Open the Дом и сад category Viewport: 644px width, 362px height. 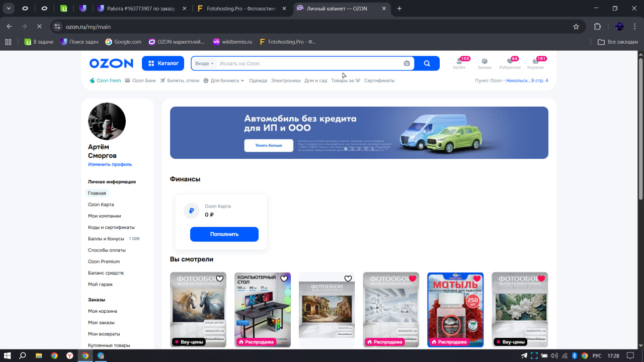[x=316, y=80]
